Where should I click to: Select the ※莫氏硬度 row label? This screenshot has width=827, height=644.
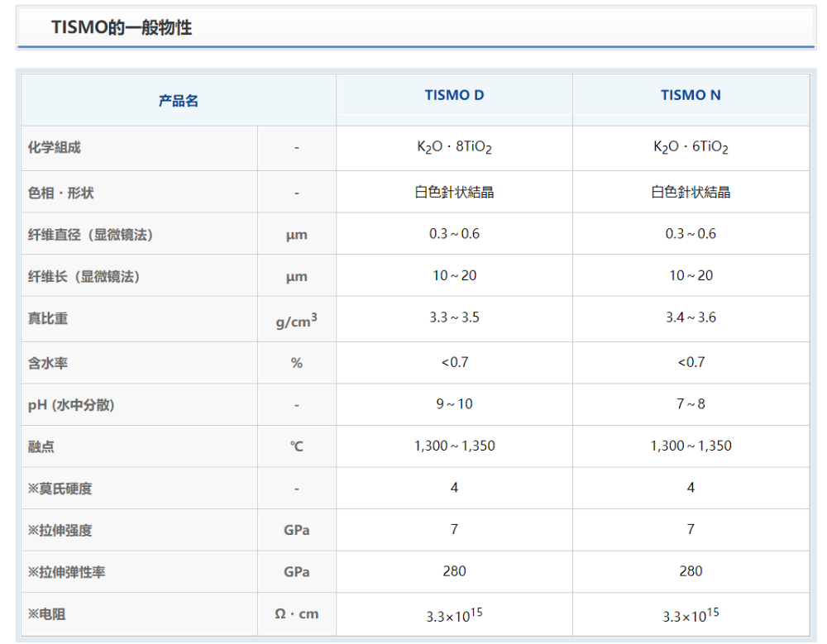(60, 489)
